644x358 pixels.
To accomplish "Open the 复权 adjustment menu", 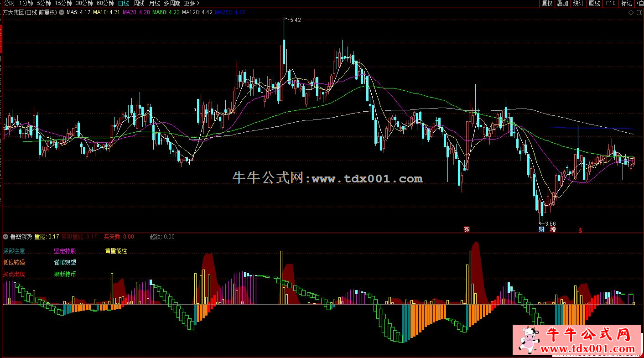I will pyautogui.click(x=547, y=3).
